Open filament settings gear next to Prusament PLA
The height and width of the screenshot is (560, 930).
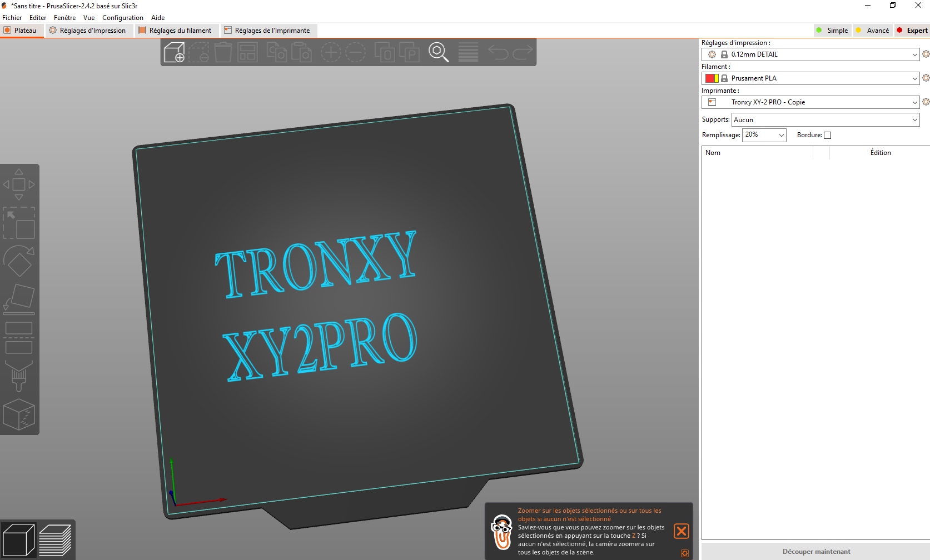click(x=926, y=78)
